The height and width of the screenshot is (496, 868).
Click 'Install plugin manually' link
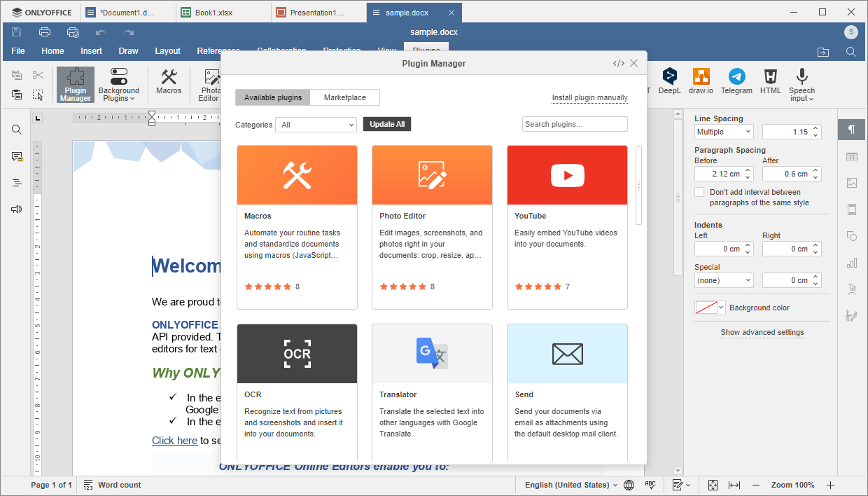[589, 98]
